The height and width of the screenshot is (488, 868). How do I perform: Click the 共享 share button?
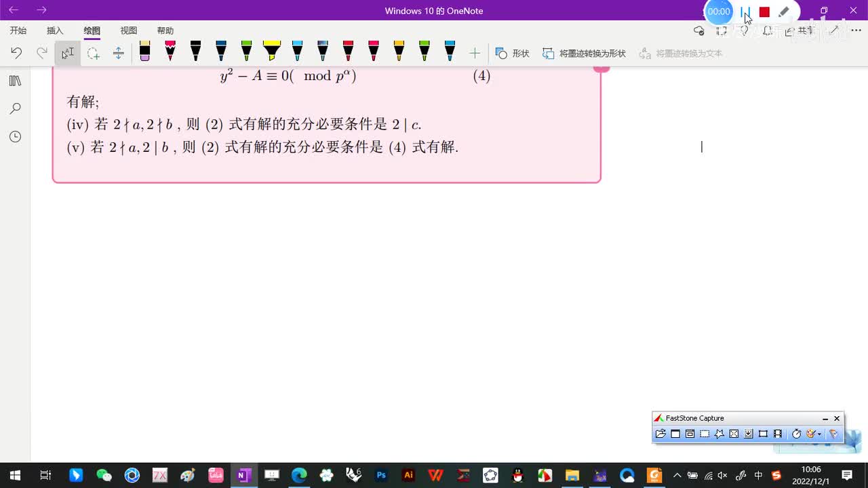pyautogui.click(x=800, y=30)
